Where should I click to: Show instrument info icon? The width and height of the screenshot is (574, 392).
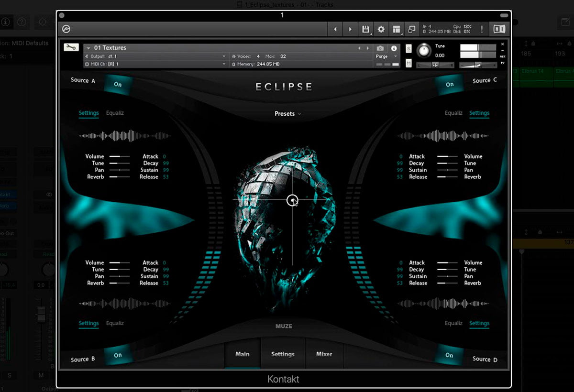click(394, 48)
